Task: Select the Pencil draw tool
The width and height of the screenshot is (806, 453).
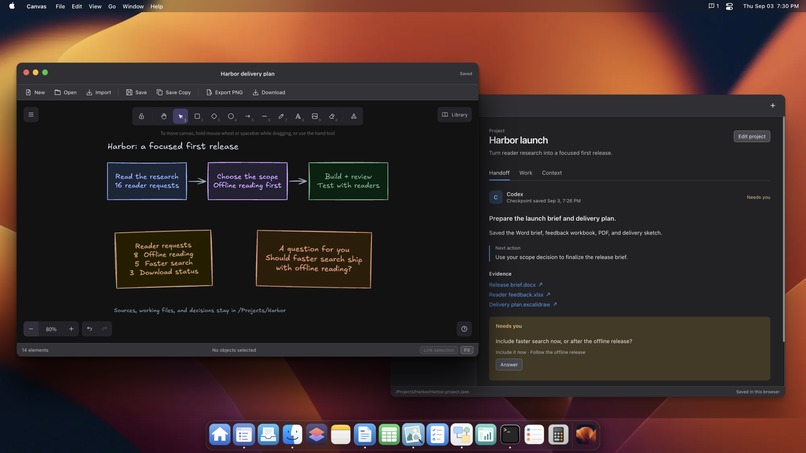Action: [x=281, y=116]
